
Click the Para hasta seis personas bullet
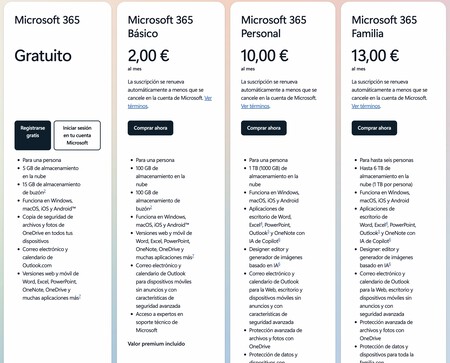click(386, 160)
